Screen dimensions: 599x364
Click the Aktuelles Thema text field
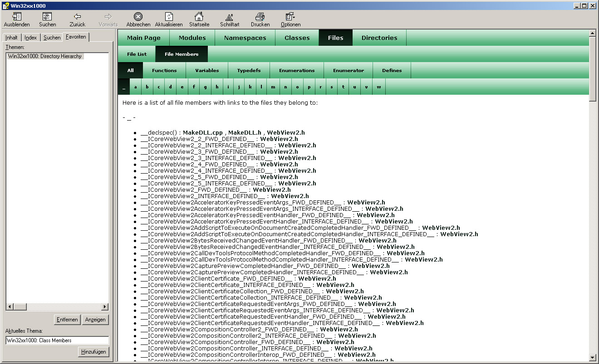click(x=57, y=340)
